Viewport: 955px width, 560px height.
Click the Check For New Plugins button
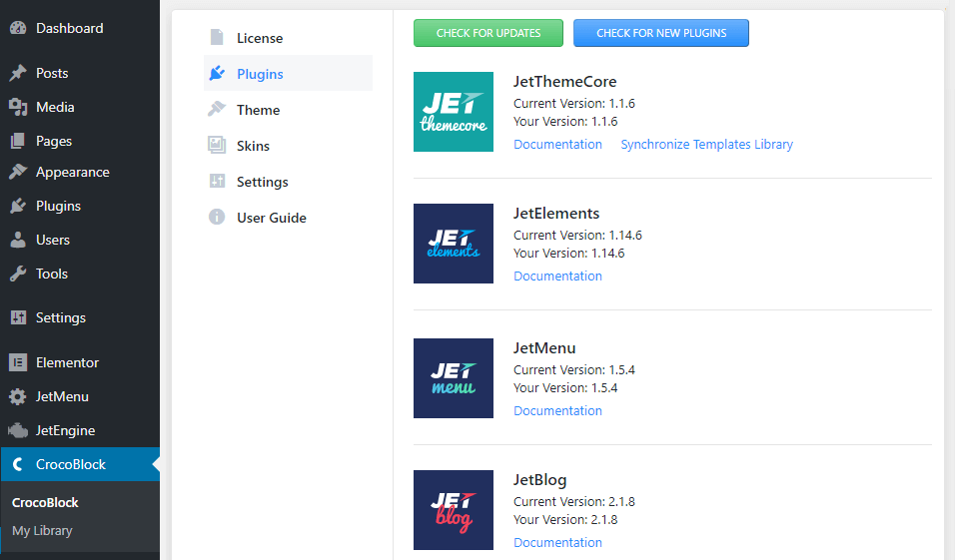[661, 33]
